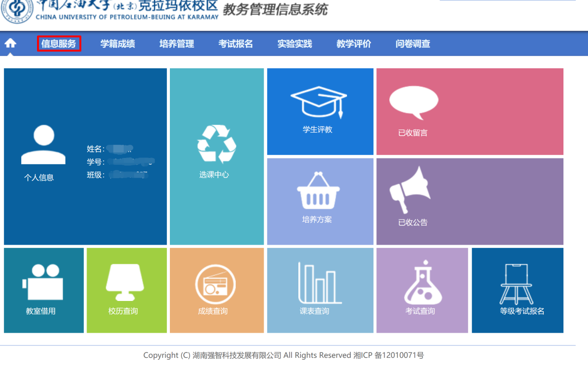Image resolution: width=588 pixels, height=365 pixels.
Task: Go to 考试报名 in navigation
Action: click(x=235, y=44)
